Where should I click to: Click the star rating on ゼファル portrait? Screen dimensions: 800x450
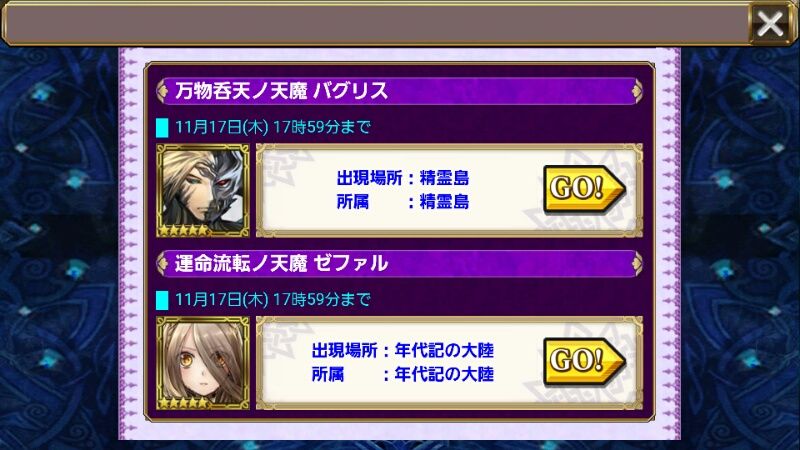pyautogui.click(x=184, y=403)
